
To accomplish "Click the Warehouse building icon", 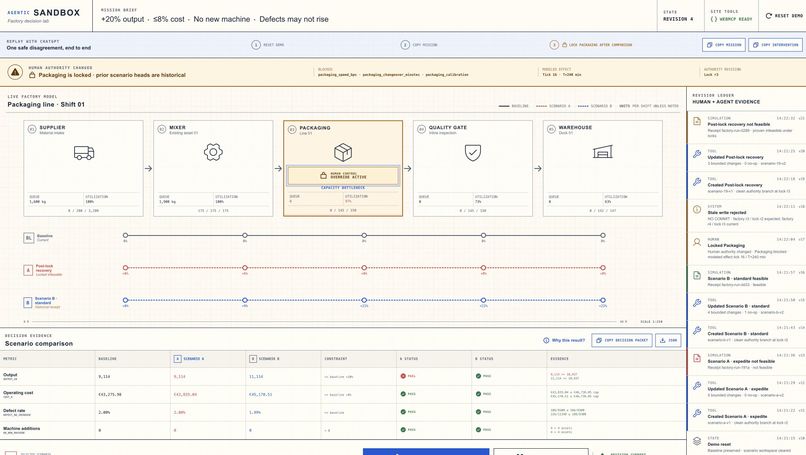I will (602, 152).
